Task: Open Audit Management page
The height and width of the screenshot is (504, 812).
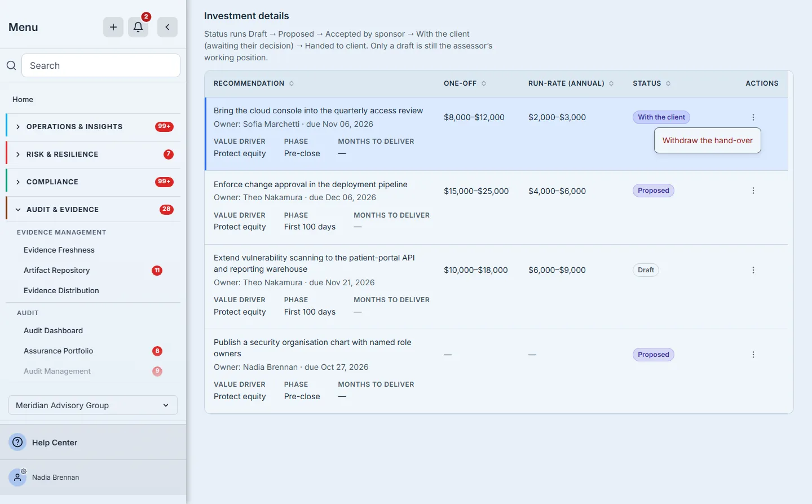Action: (x=58, y=371)
